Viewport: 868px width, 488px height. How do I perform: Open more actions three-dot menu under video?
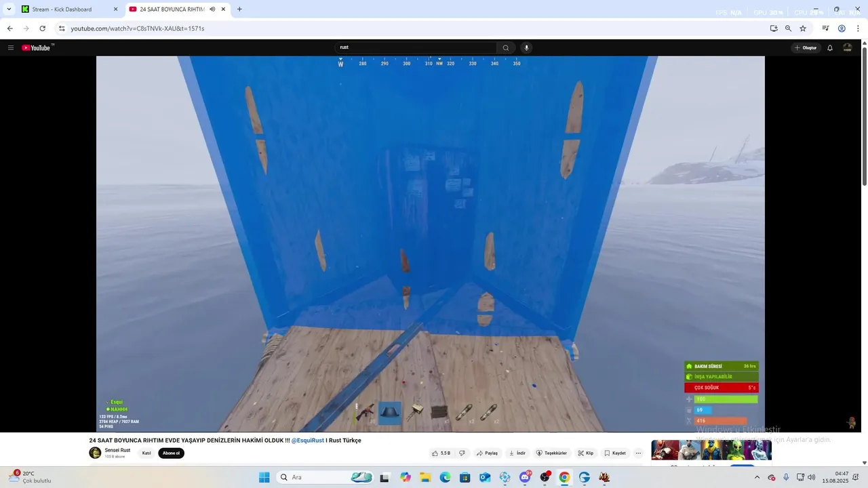638,453
